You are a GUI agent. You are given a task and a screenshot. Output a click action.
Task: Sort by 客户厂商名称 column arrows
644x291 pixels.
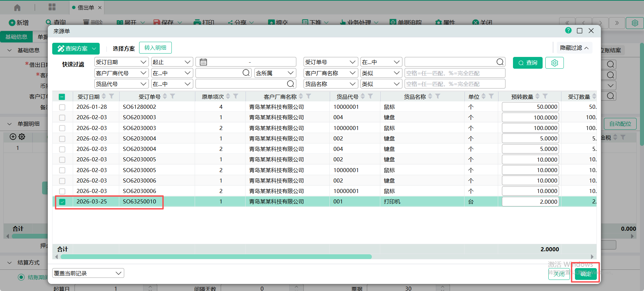(301, 96)
